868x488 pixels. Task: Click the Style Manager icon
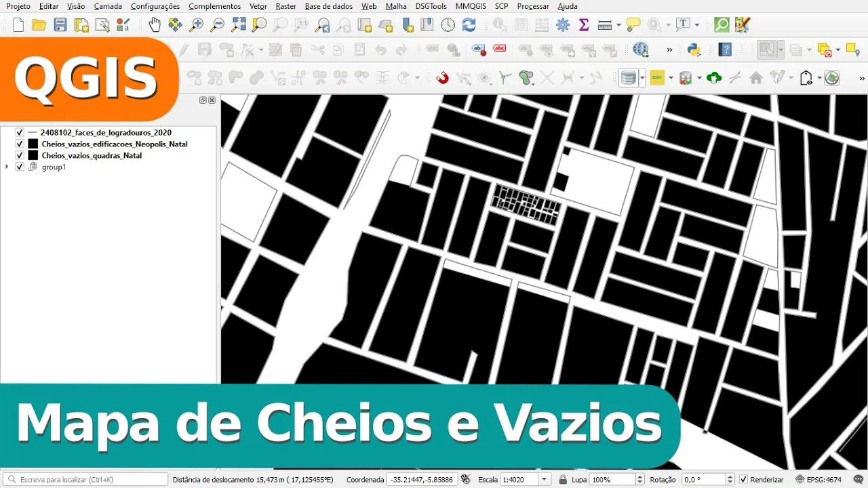coord(123,25)
